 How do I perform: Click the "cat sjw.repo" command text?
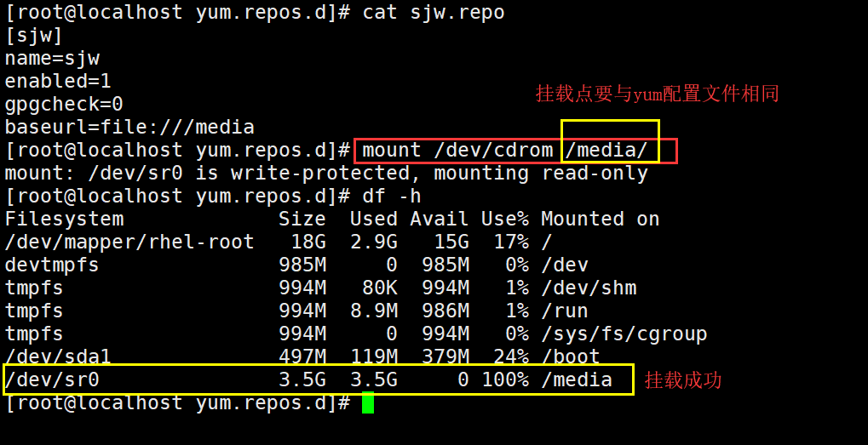point(434,12)
